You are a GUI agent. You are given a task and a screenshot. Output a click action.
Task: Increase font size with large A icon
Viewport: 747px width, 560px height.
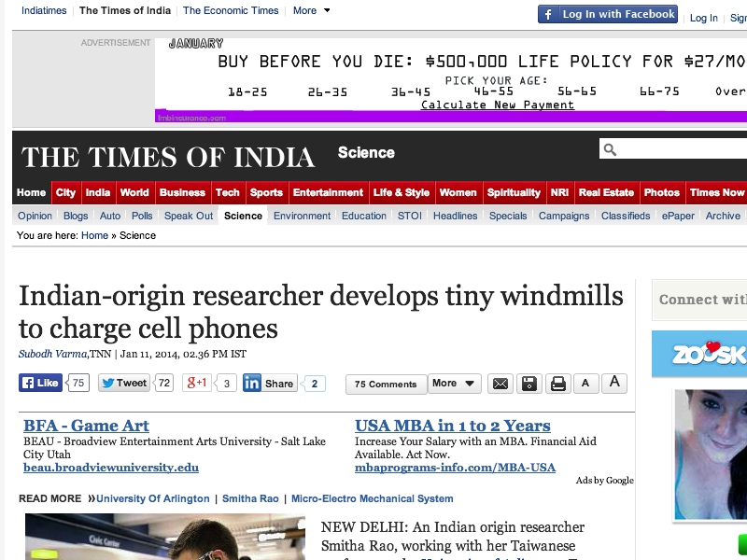point(613,383)
